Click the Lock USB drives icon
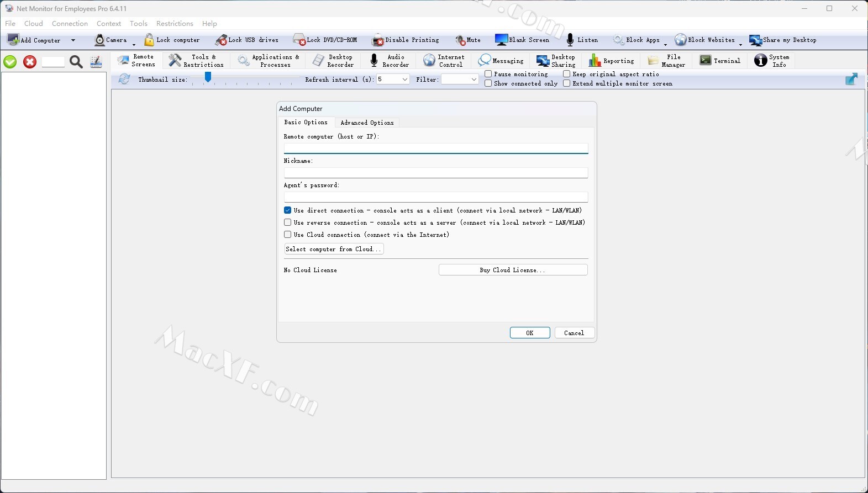868x493 pixels. [221, 40]
